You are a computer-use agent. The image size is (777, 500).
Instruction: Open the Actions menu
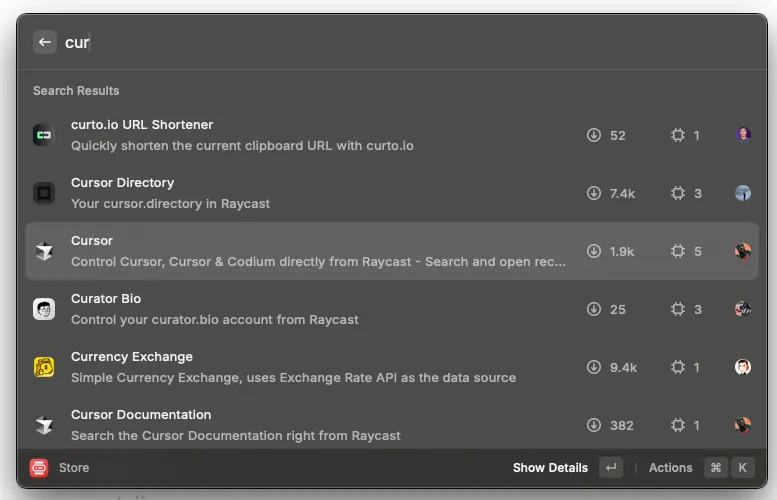[670, 467]
